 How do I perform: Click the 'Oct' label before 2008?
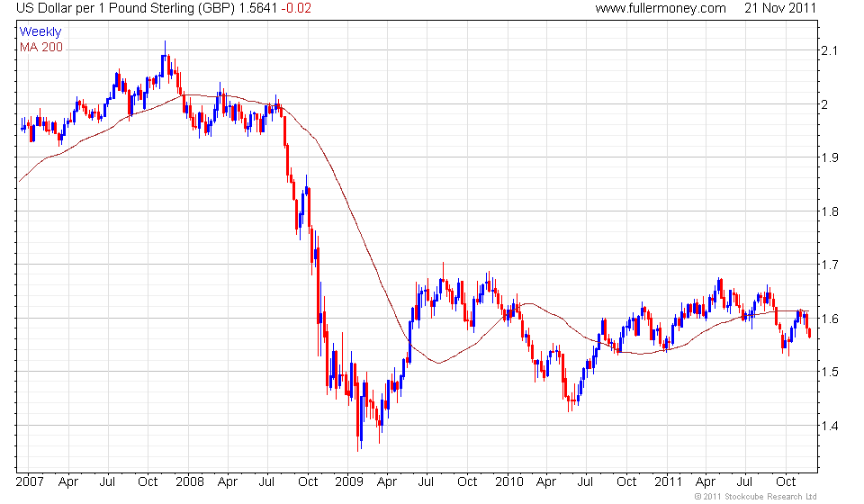click(x=148, y=481)
